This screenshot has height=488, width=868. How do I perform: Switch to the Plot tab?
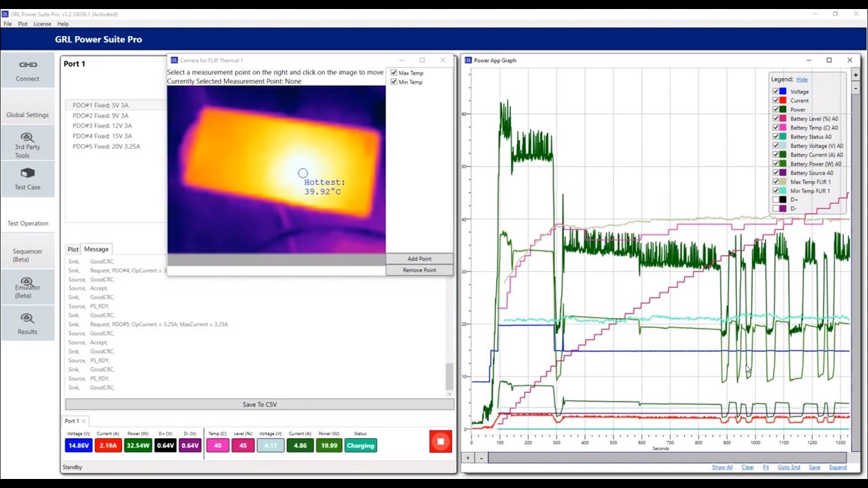click(x=73, y=249)
